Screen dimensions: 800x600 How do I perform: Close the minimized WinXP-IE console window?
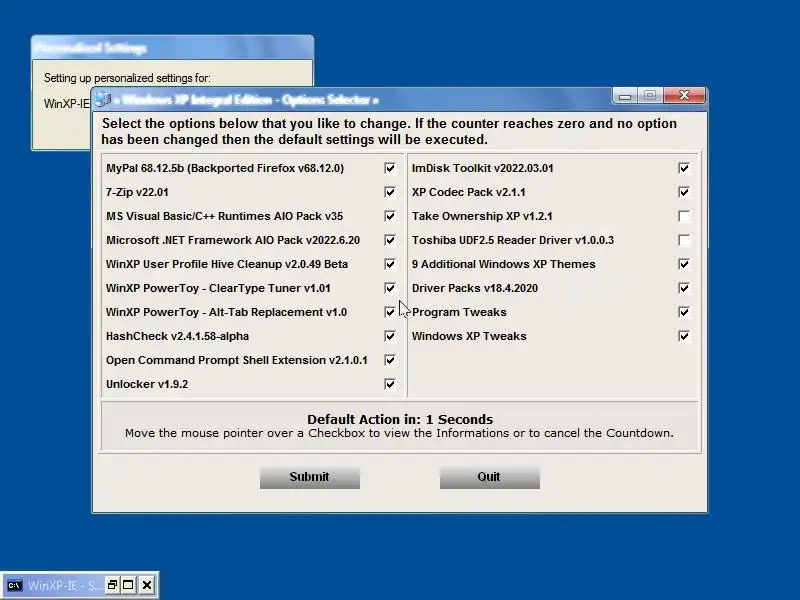point(147,585)
